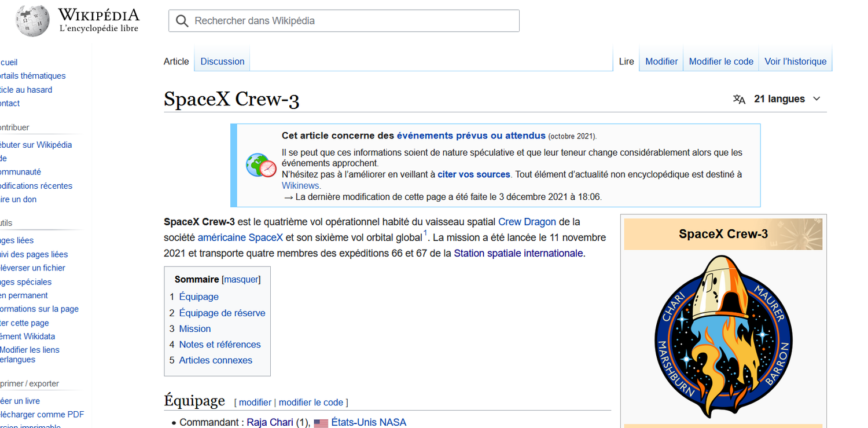Open Article au hasard in the sidebar

pos(26,90)
